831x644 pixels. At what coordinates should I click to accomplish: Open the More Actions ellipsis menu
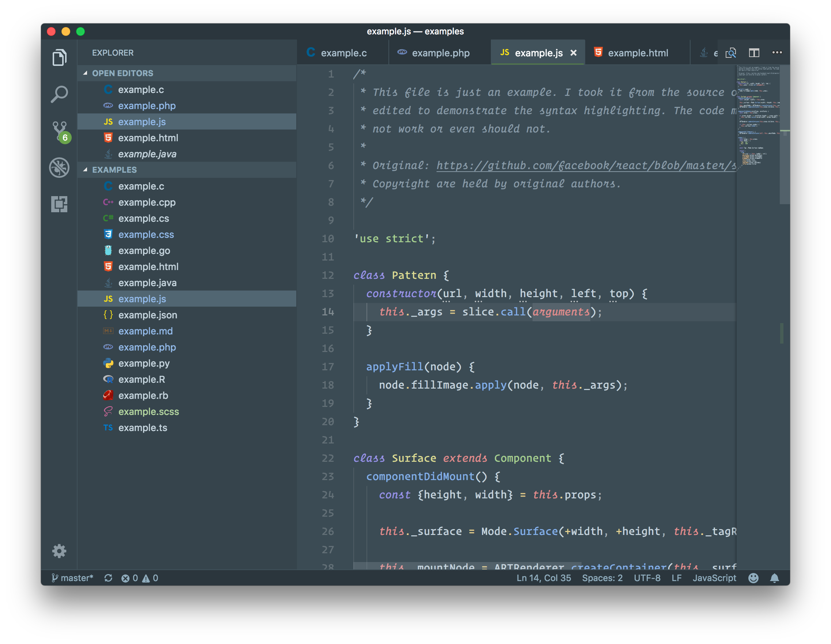click(777, 52)
